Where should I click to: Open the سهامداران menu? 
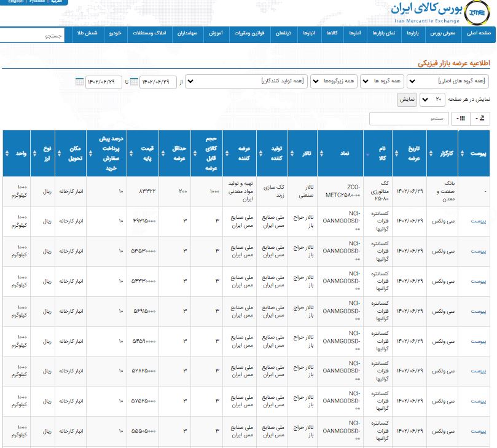coord(187,33)
